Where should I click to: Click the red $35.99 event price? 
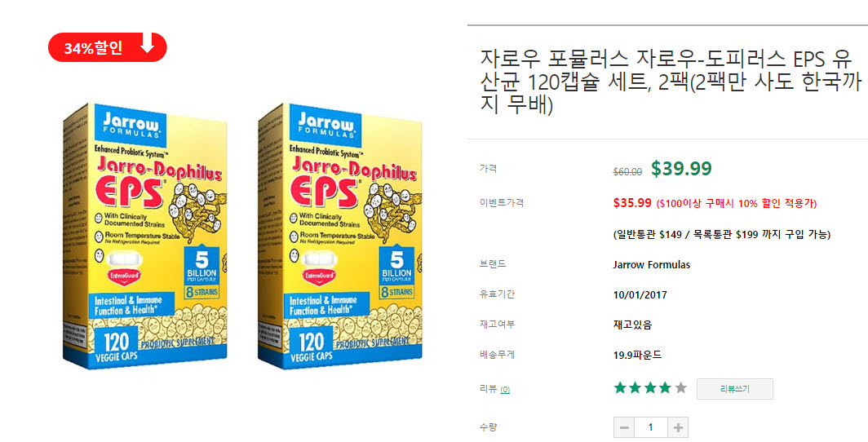632,203
